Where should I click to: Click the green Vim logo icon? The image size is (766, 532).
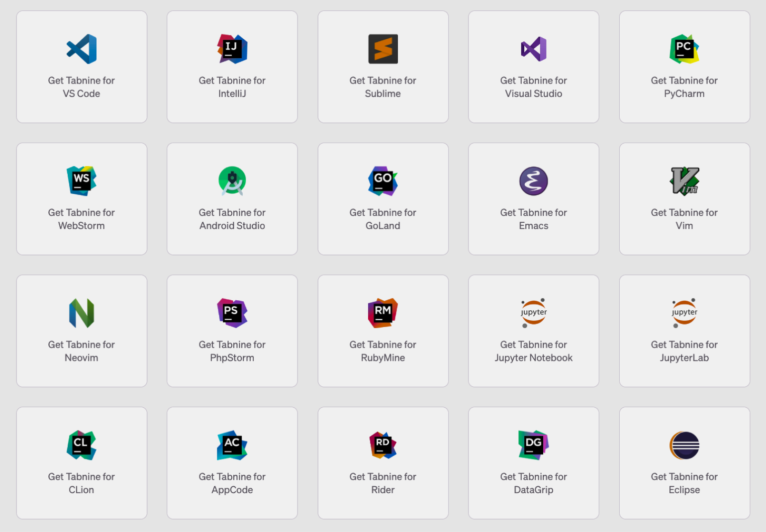pos(684,181)
